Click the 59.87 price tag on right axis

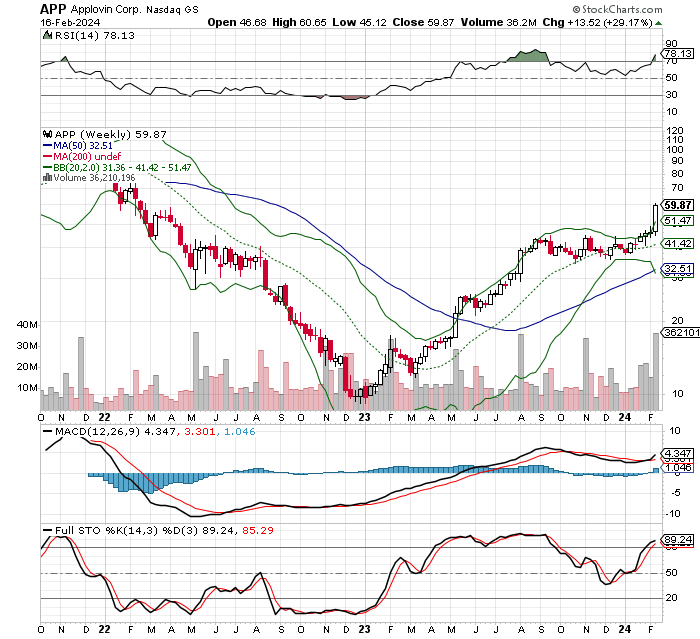(x=678, y=205)
